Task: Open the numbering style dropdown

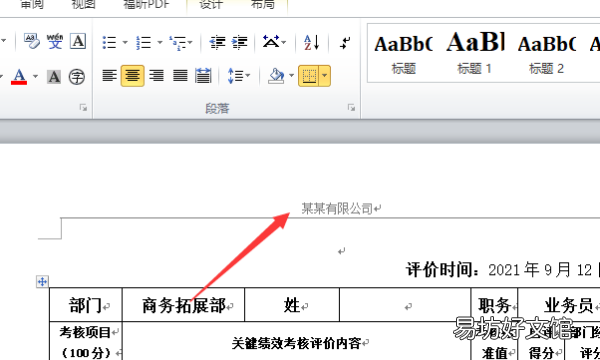Action: (160, 42)
